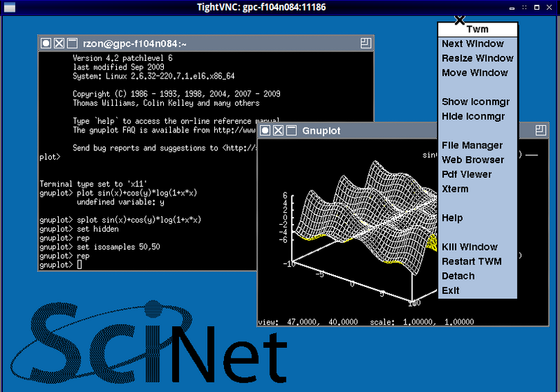Image resolution: width=560 pixels, height=392 pixels.
Task: Choose Kill Window in the Twm menu
Action: 477,247
